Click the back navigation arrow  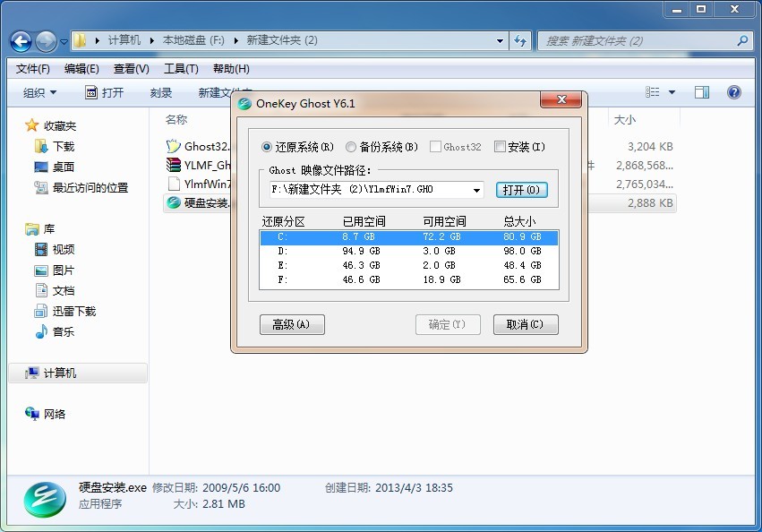(x=20, y=40)
